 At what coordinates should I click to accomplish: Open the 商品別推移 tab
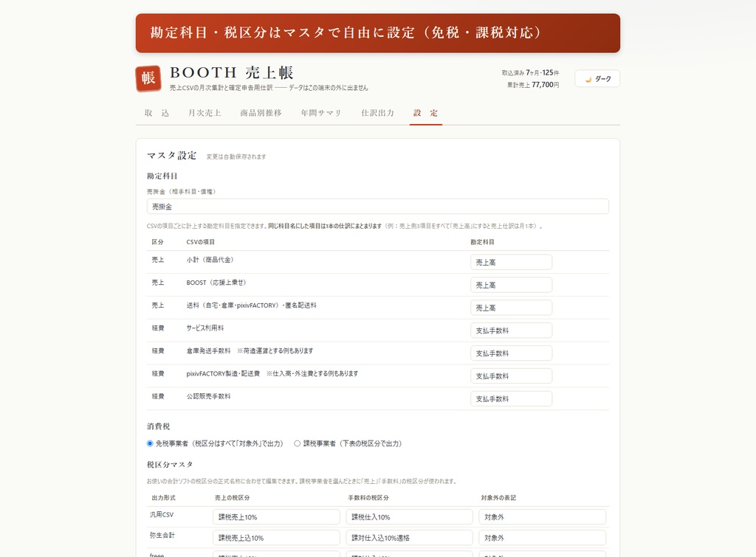261,113
